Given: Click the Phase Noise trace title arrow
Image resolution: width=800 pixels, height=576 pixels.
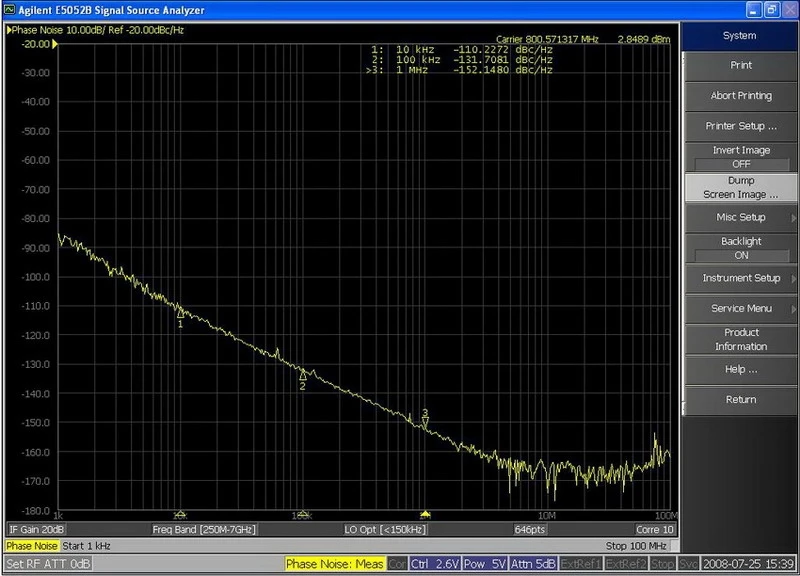Looking at the screenshot, I should 9,30.
